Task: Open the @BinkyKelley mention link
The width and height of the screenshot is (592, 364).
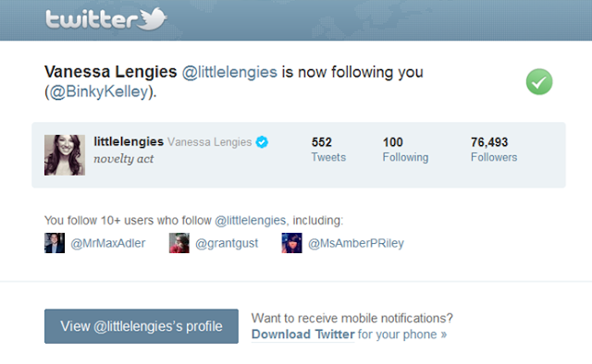Action: (99, 91)
